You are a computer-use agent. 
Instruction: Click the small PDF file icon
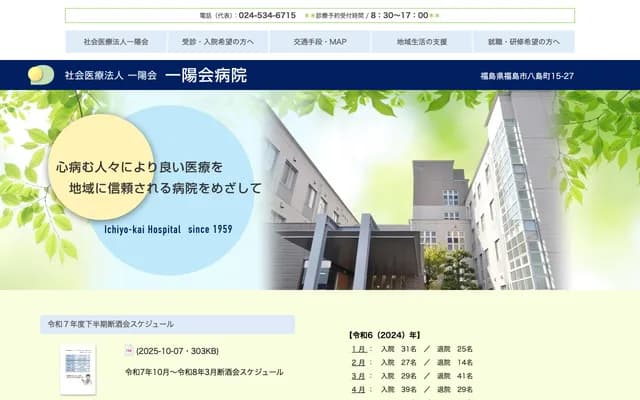click(128, 351)
